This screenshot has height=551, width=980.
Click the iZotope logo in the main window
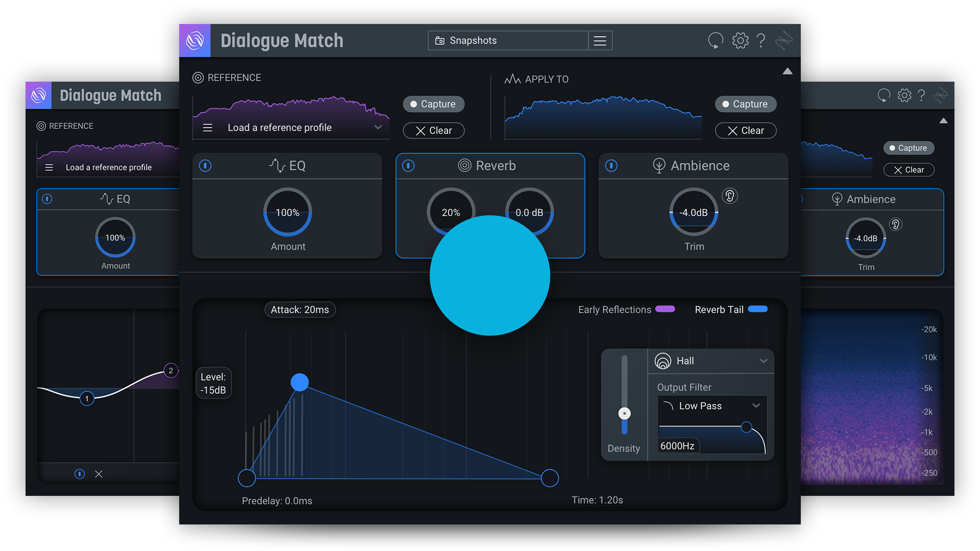pos(195,40)
